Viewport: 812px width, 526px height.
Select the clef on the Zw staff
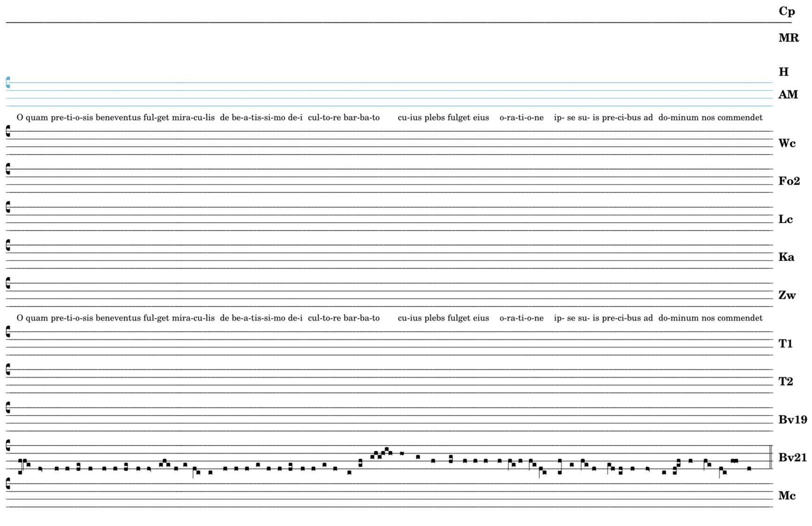8,283
